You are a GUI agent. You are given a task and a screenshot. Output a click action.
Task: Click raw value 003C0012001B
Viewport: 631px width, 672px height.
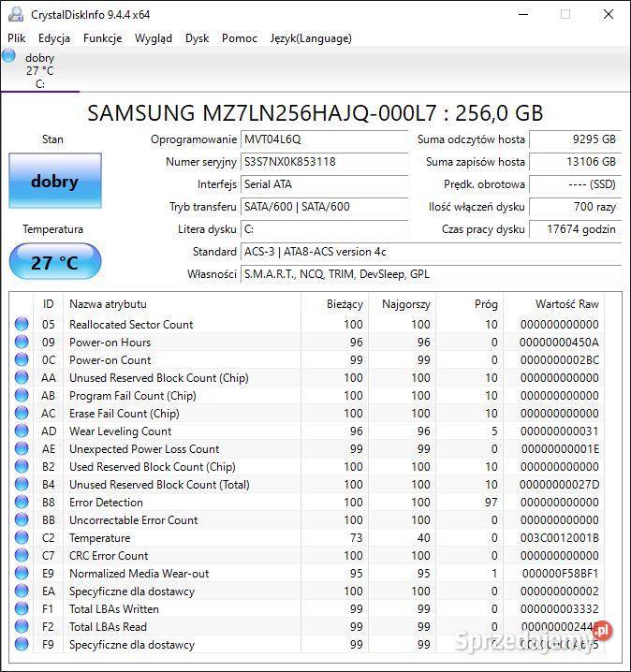559,538
